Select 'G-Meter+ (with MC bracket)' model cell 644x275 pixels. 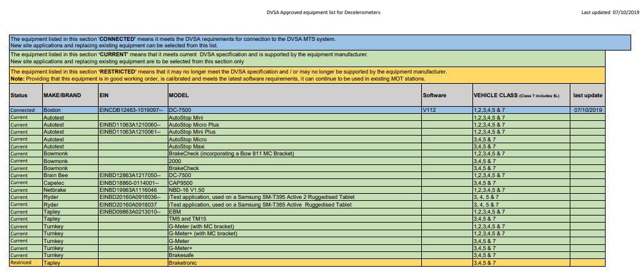295,233
